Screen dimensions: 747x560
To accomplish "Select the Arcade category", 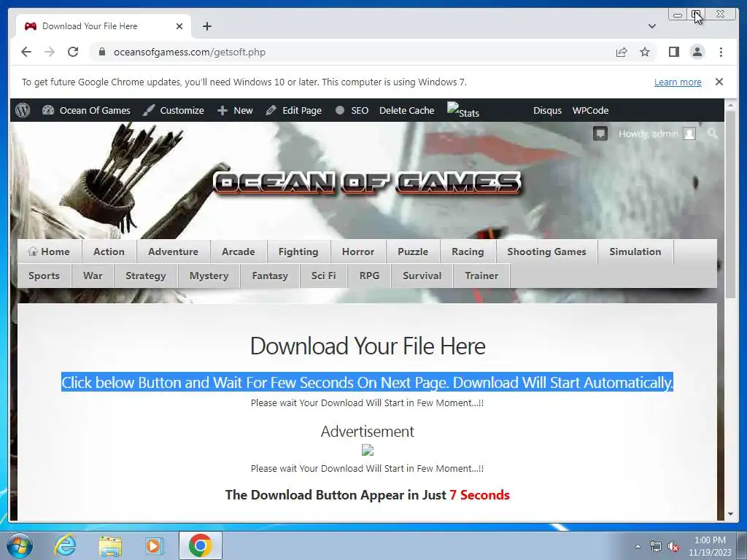I will 239,252.
